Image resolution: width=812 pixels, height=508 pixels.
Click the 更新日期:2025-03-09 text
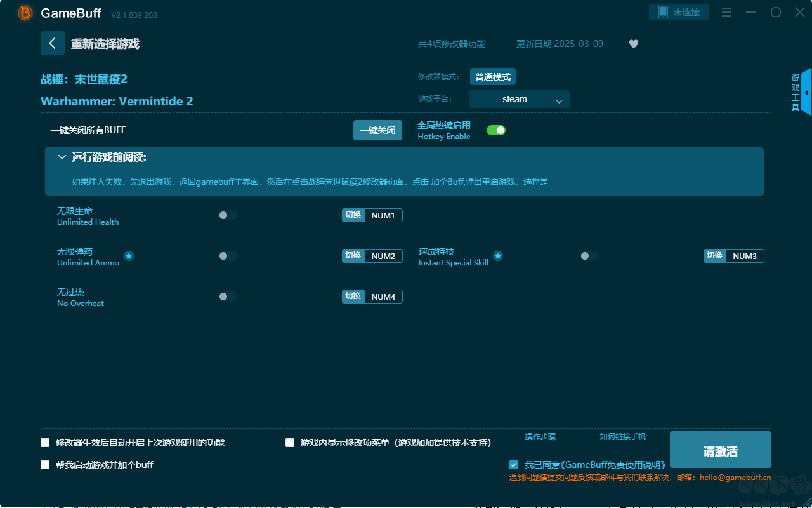pyautogui.click(x=560, y=44)
